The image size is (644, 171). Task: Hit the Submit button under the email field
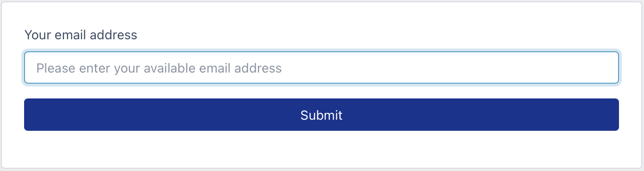click(322, 115)
